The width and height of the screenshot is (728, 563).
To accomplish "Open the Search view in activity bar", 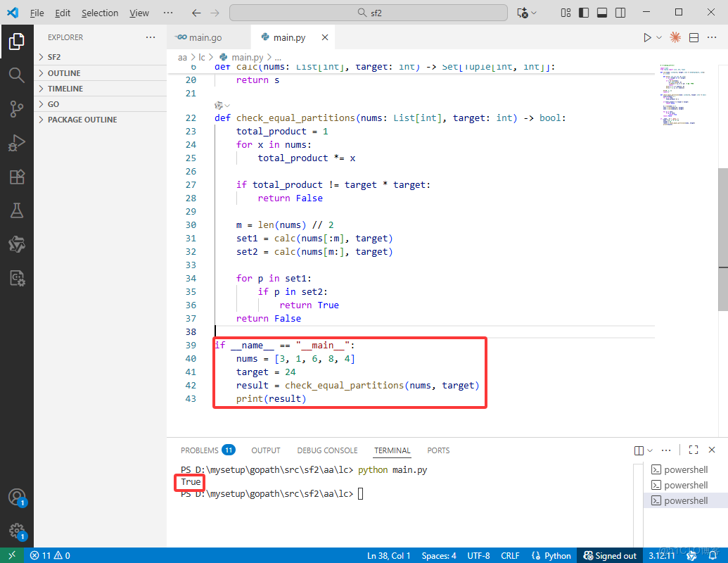I will tap(17, 75).
